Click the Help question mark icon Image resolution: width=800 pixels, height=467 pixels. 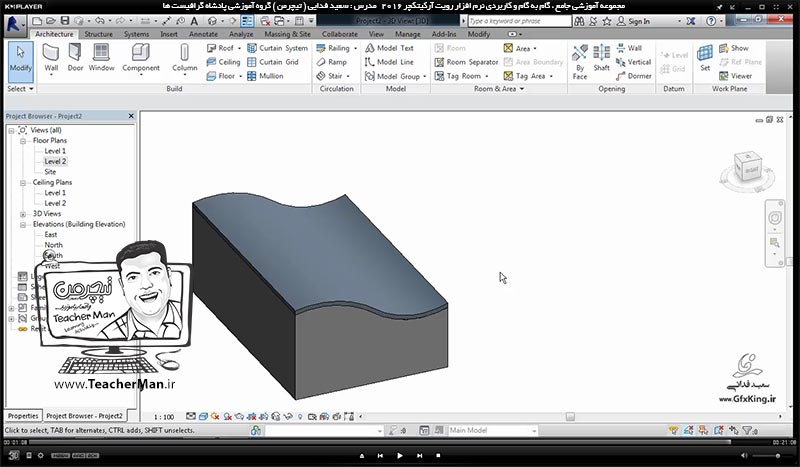coord(711,21)
